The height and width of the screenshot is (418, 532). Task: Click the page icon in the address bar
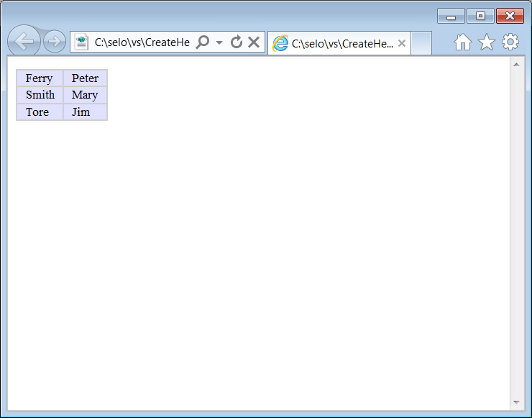click(81, 42)
